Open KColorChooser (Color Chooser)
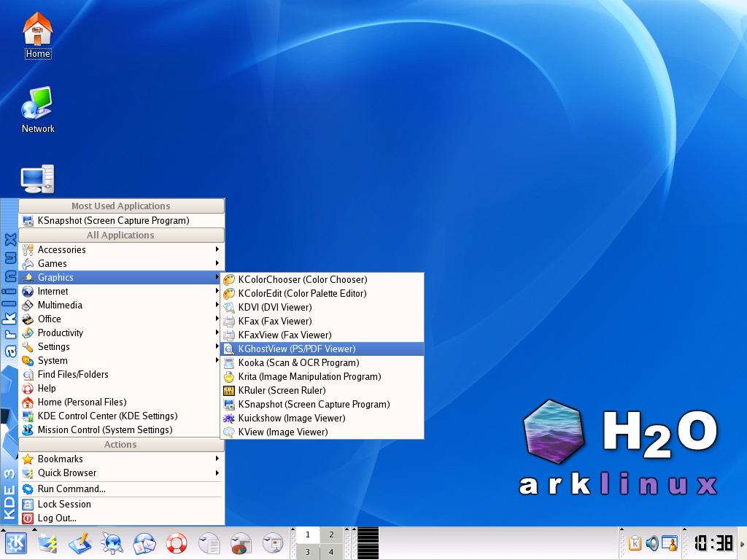Image resolution: width=747 pixels, height=560 pixels. point(322,279)
